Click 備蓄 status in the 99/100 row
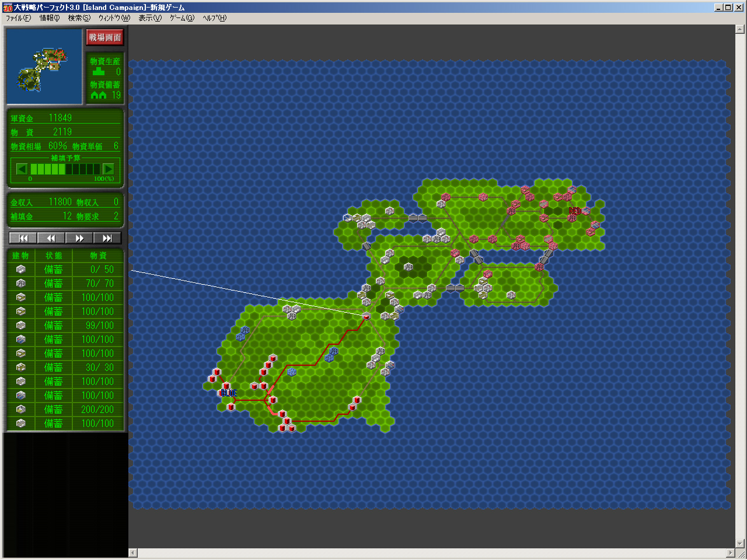The width and height of the screenshot is (747, 560). [x=54, y=325]
